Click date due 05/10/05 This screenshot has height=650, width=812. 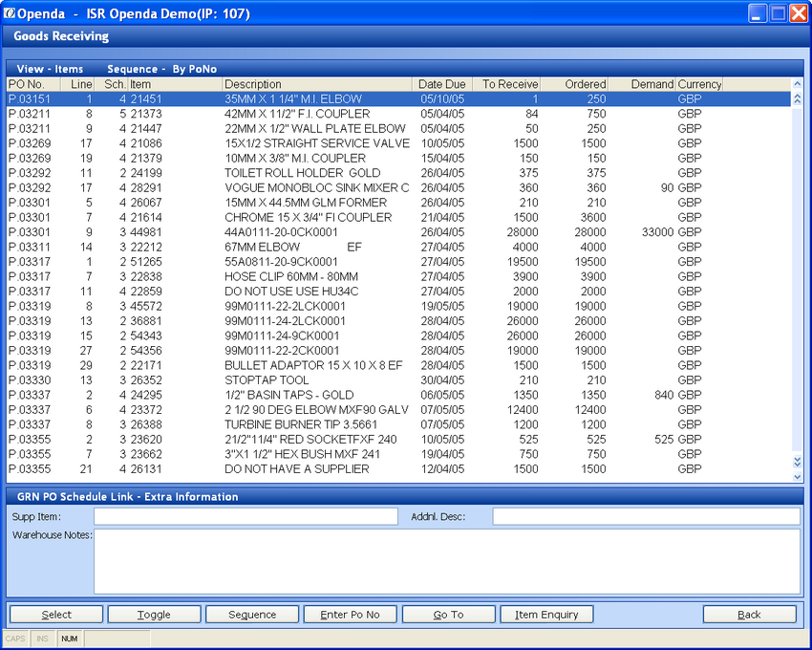(x=442, y=99)
